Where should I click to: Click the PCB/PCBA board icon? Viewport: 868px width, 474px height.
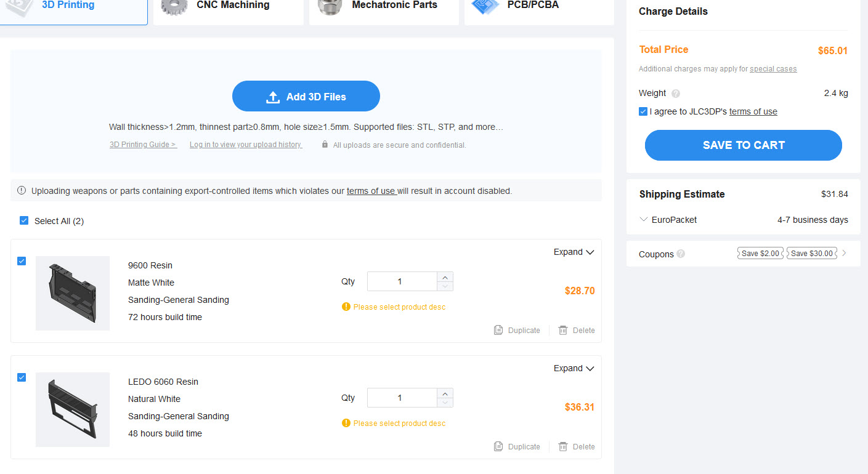(484, 6)
